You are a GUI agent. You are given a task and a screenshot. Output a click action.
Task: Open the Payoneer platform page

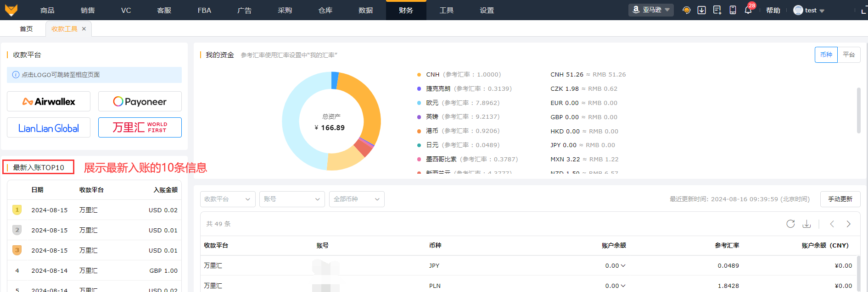point(140,101)
